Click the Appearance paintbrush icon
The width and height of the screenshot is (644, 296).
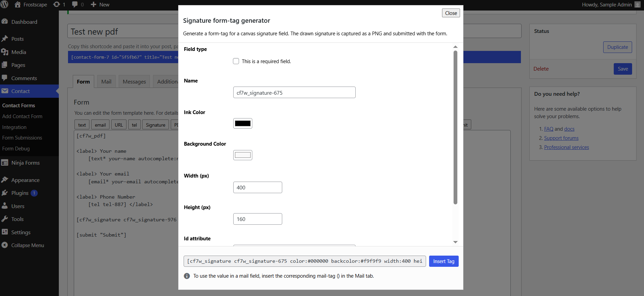click(5, 180)
